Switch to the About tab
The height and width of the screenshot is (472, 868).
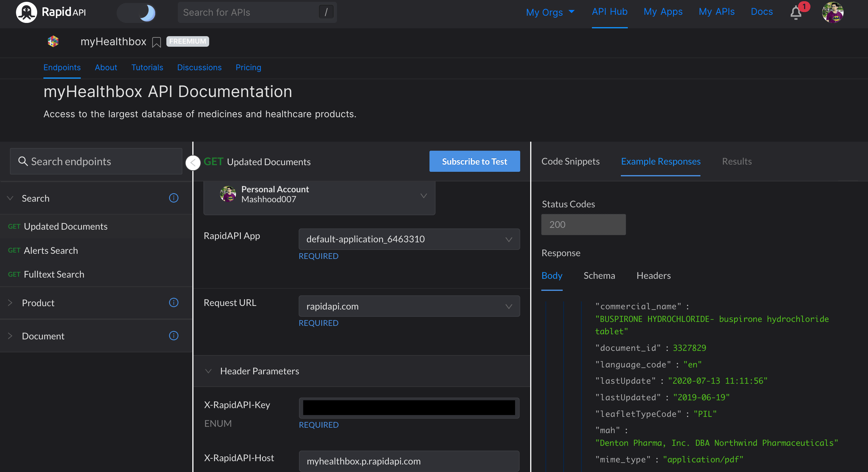pos(106,68)
